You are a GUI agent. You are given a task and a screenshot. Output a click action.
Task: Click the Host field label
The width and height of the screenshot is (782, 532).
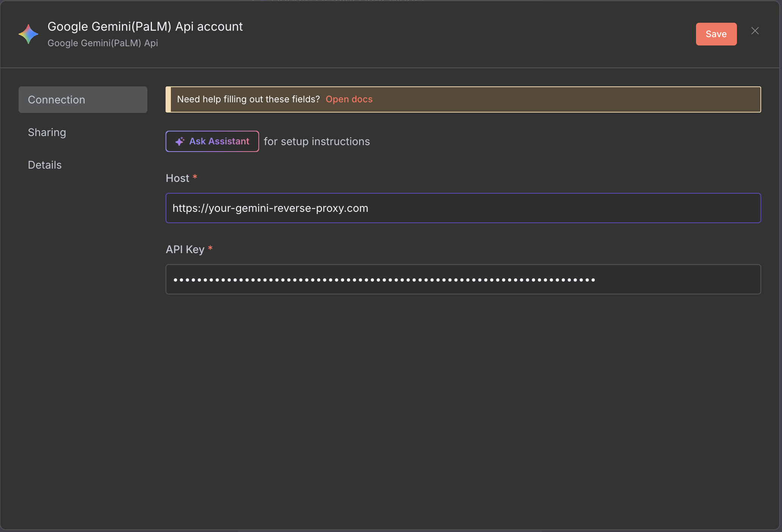(177, 178)
